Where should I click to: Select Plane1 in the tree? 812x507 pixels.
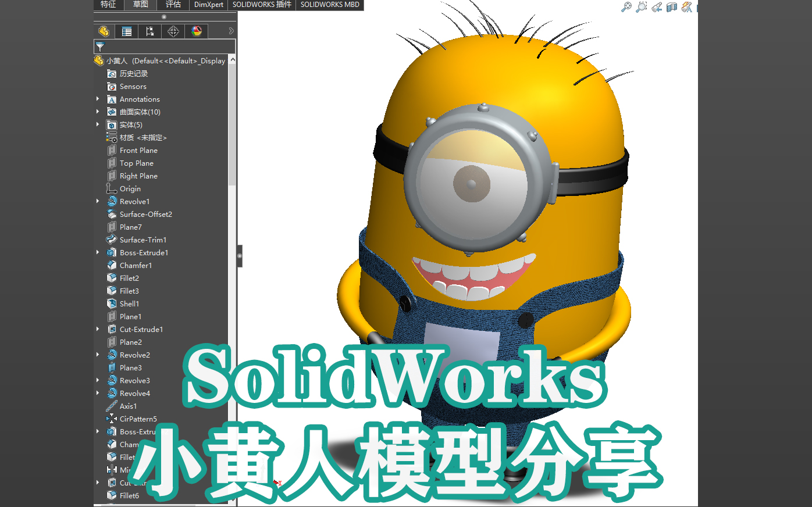130,317
